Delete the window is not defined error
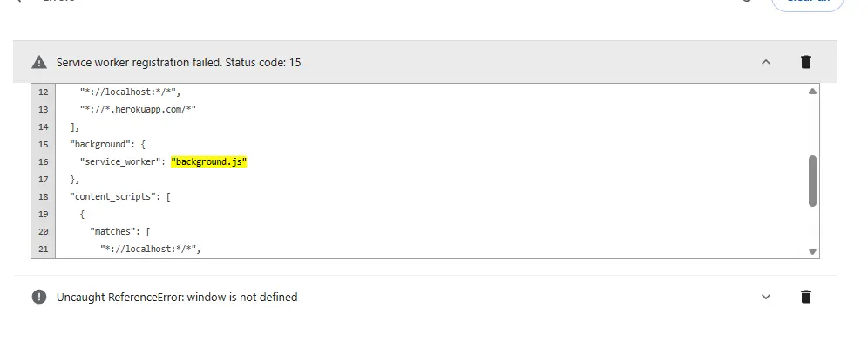 (x=806, y=297)
